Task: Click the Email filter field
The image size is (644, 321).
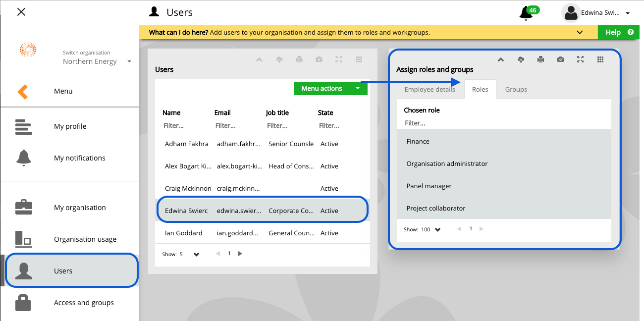Action: tap(225, 125)
